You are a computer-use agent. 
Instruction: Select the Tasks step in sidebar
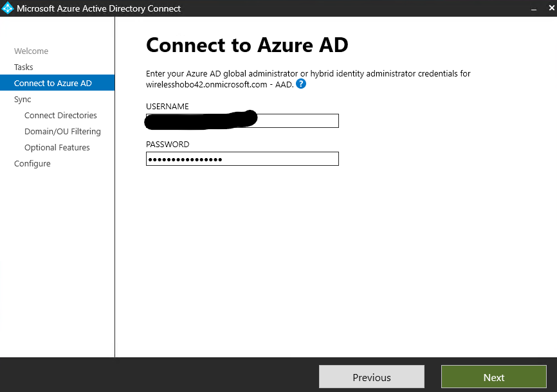click(24, 67)
